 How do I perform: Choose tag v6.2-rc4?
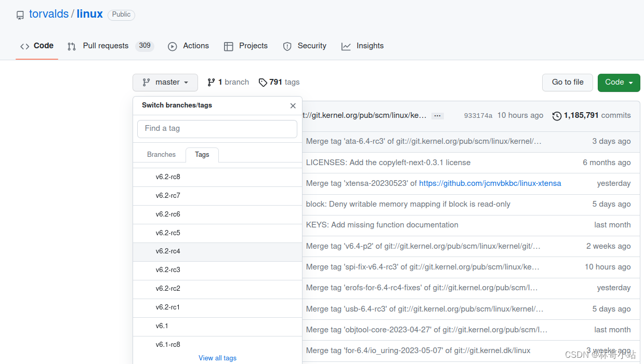point(217,251)
